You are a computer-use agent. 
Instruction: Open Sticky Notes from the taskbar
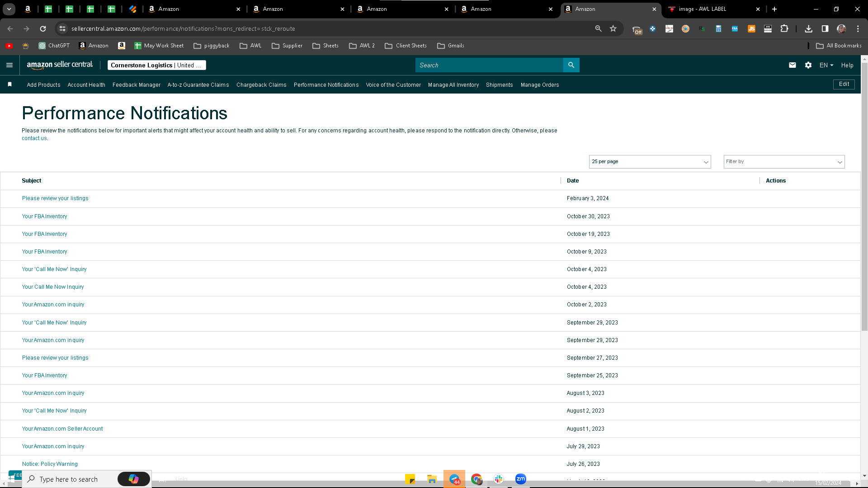(410, 479)
